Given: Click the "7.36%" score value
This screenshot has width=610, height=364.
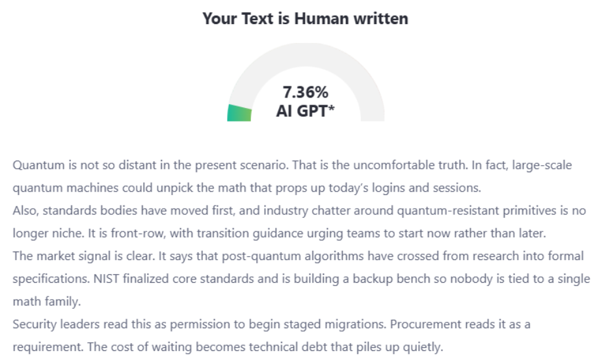Looking at the screenshot, I should [x=305, y=92].
